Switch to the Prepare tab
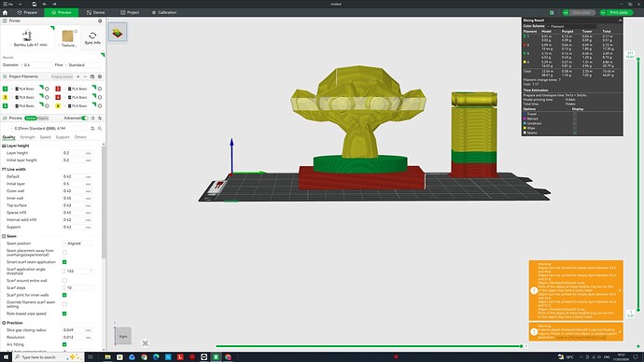The height and width of the screenshot is (362, 644). pyautogui.click(x=27, y=12)
